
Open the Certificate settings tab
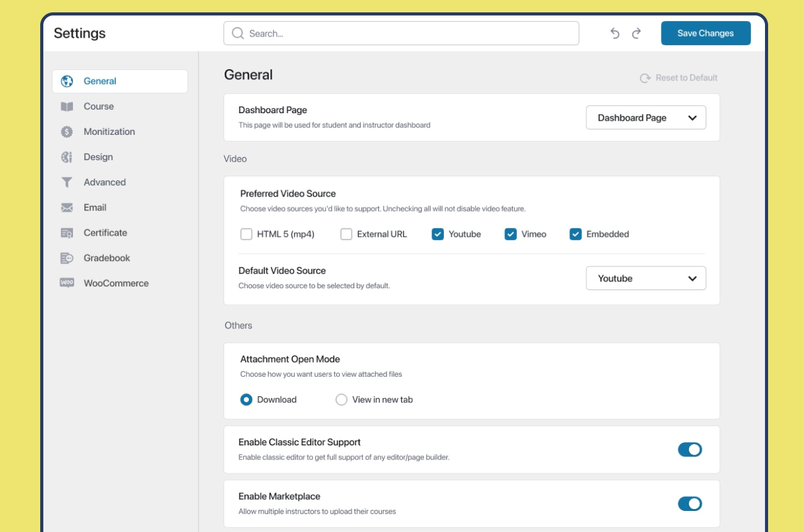[105, 233]
